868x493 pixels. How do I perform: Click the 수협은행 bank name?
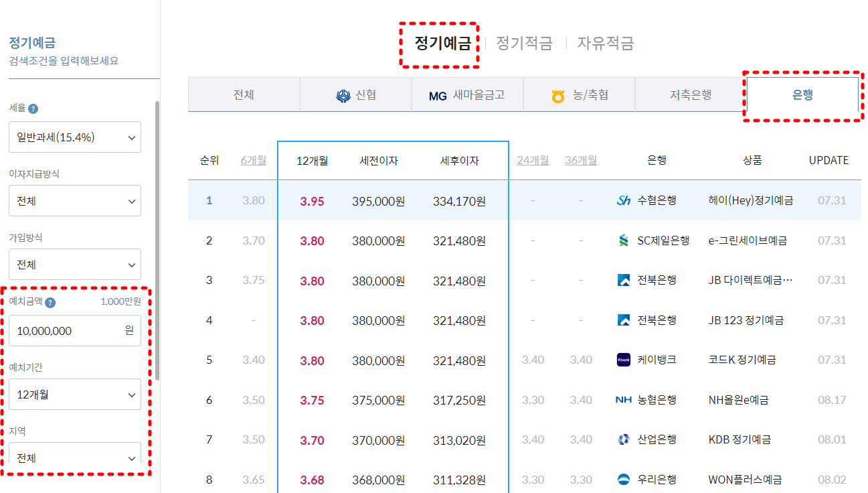point(657,200)
